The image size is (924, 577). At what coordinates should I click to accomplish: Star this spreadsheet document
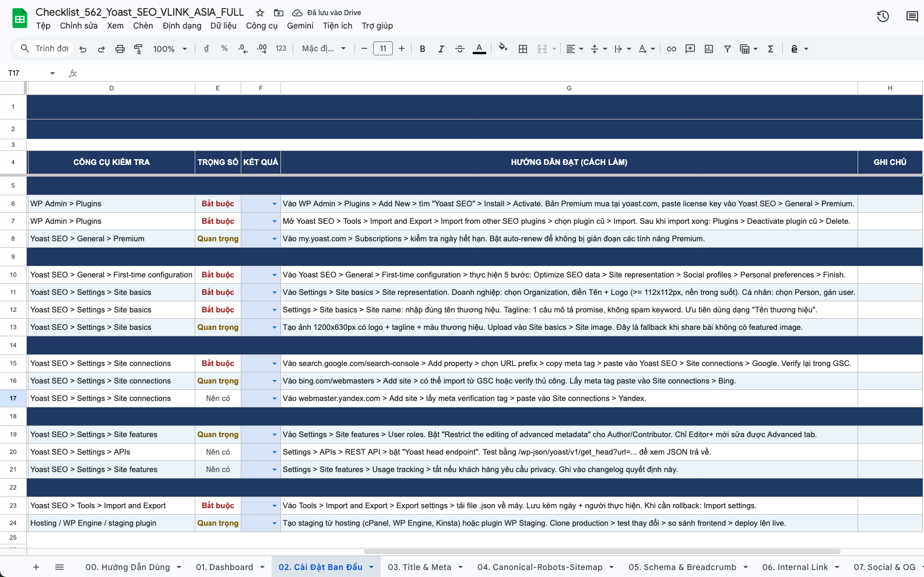click(260, 13)
